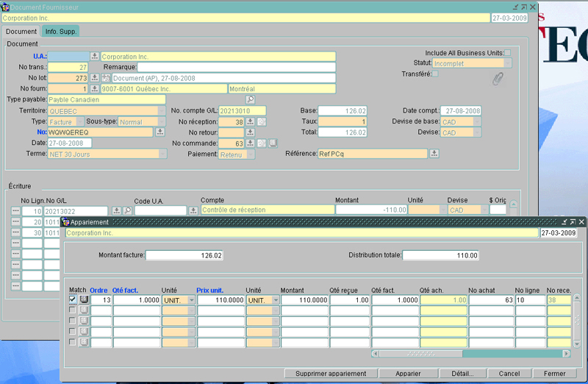Open the Terme dropdown NET 30 Jours
This screenshot has width=588, height=384.
tap(162, 154)
